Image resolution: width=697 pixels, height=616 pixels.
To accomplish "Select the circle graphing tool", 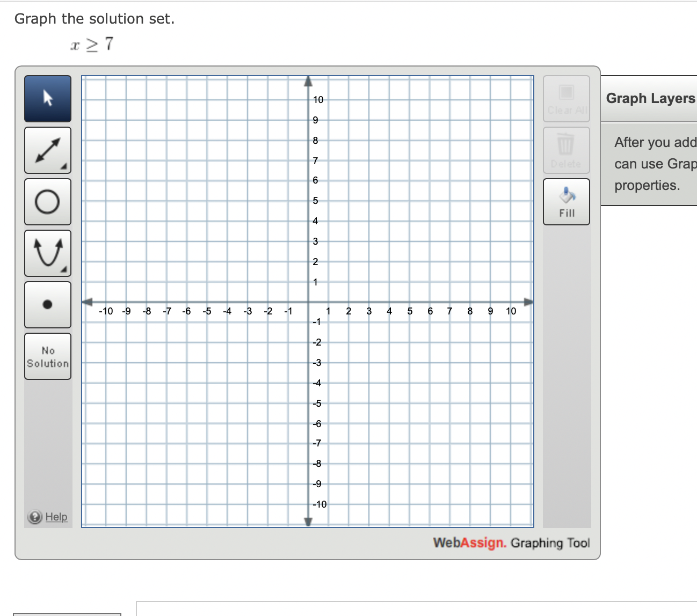I will coord(47,202).
